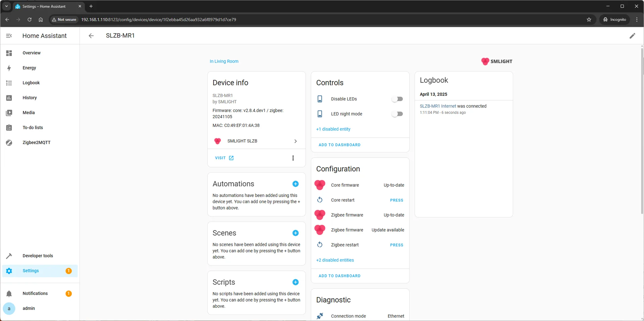Expand the SMLIGHT SLZB device chevron
The width and height of the screenshot is (644, 321).
[x=296, y=141]
